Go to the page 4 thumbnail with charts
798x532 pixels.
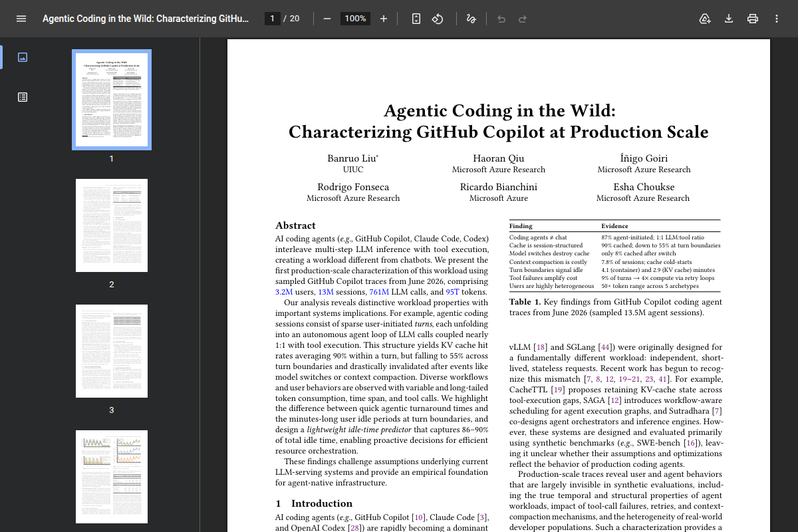click(x=112, y=477)
